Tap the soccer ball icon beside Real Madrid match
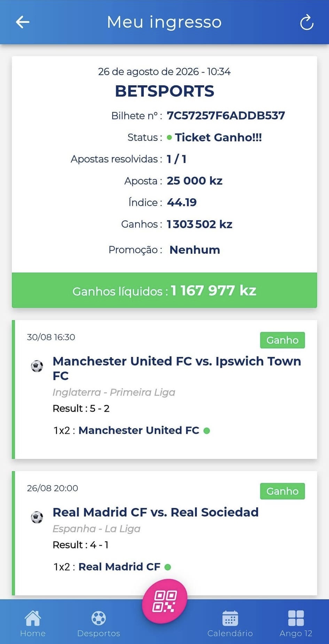This screenshot has width=329, height=644. [x=37, y=517]
